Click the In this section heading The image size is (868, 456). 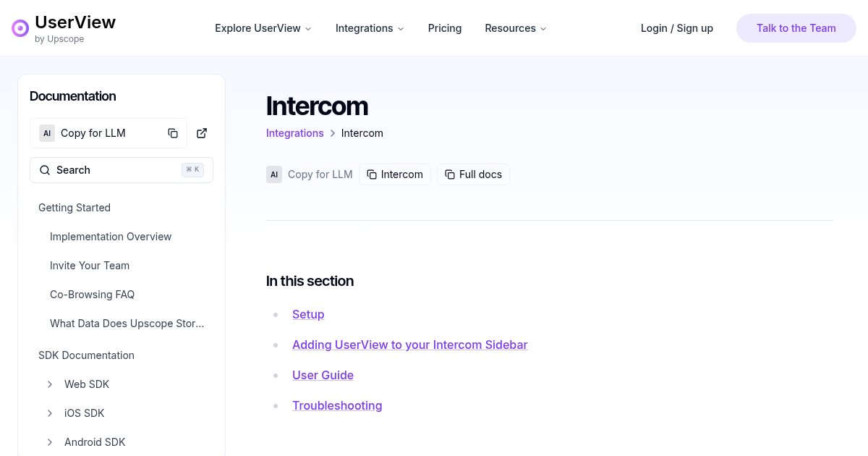tap(310, 281)
